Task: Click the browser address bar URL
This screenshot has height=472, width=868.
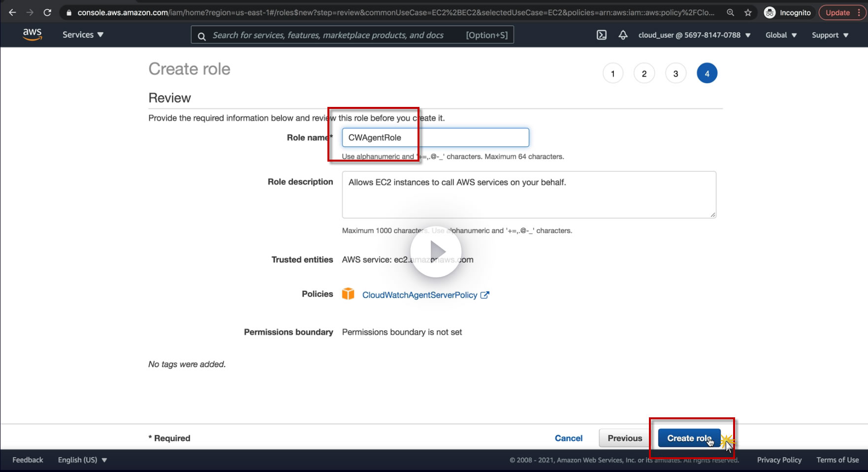Action: [396, 13]
